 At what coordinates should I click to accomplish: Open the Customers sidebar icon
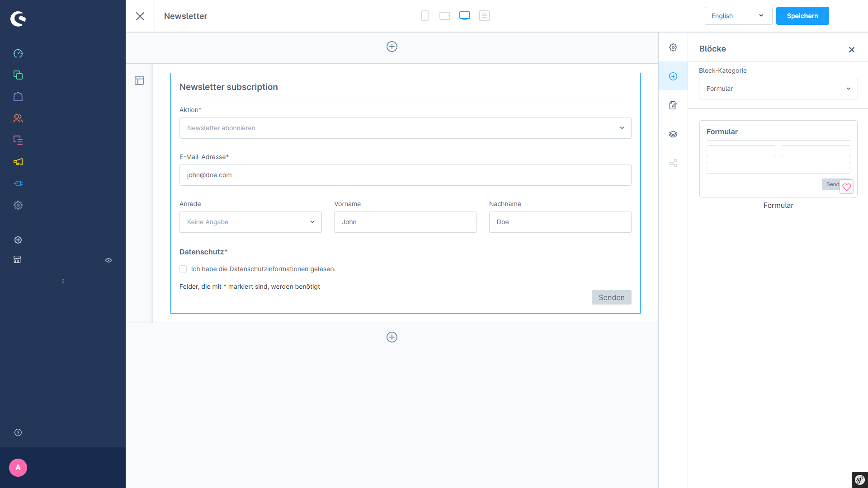[18, 118]
